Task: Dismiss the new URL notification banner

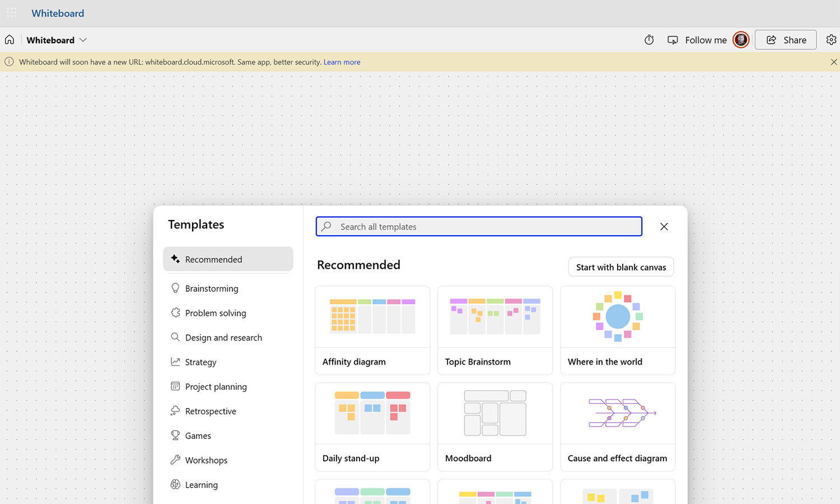Action: pos(834,62)
